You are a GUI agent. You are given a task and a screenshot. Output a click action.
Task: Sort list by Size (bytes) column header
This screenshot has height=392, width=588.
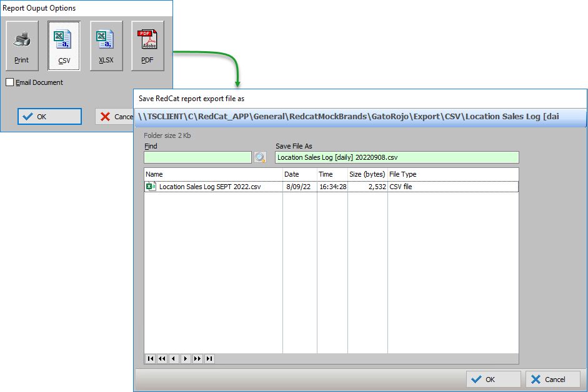[367, 174]
